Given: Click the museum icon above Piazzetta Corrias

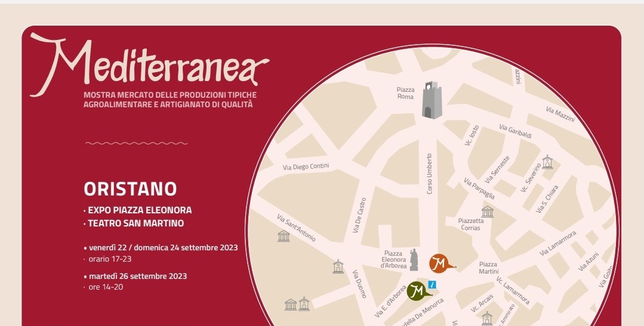Looking at the screenshot, I should point(487,212).
